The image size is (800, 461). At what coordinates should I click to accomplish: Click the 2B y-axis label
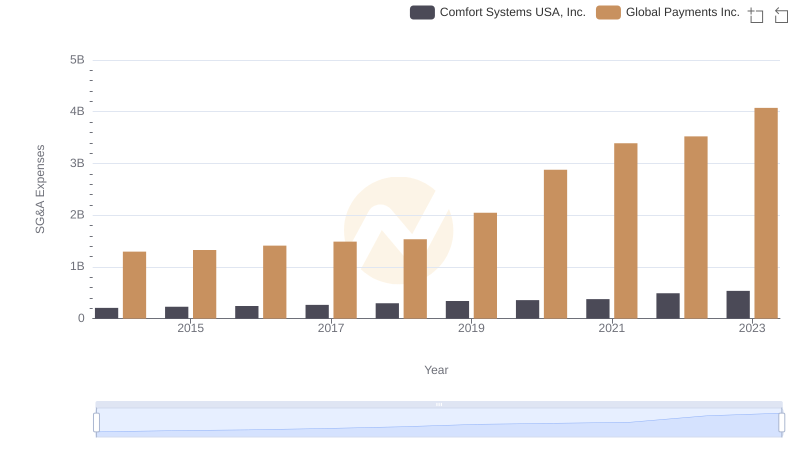77,215
